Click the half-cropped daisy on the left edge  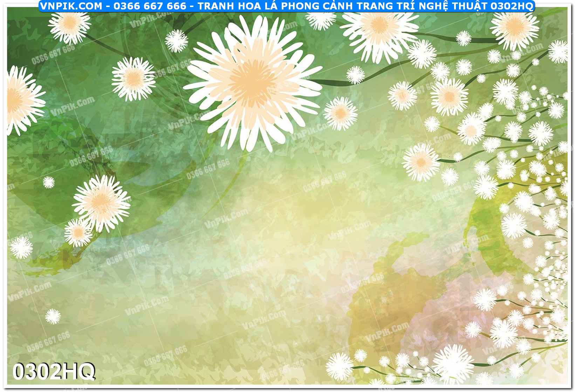pos(21,99)
